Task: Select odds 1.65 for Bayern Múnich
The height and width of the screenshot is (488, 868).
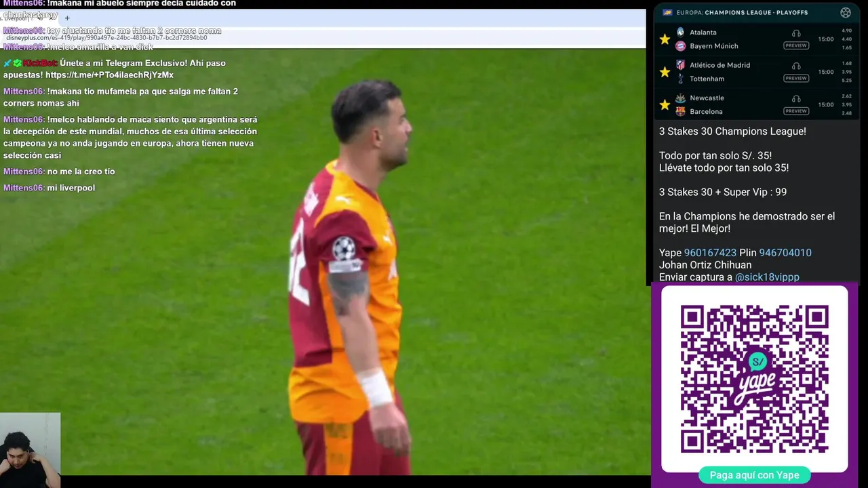Action: [846, 47]
